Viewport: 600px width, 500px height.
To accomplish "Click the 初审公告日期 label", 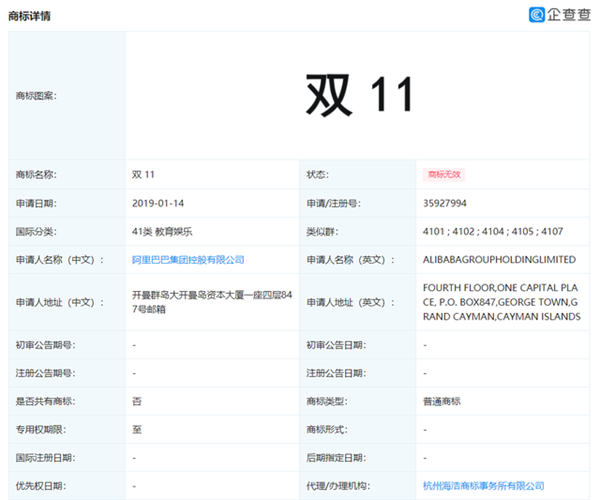I will (336, 345).
